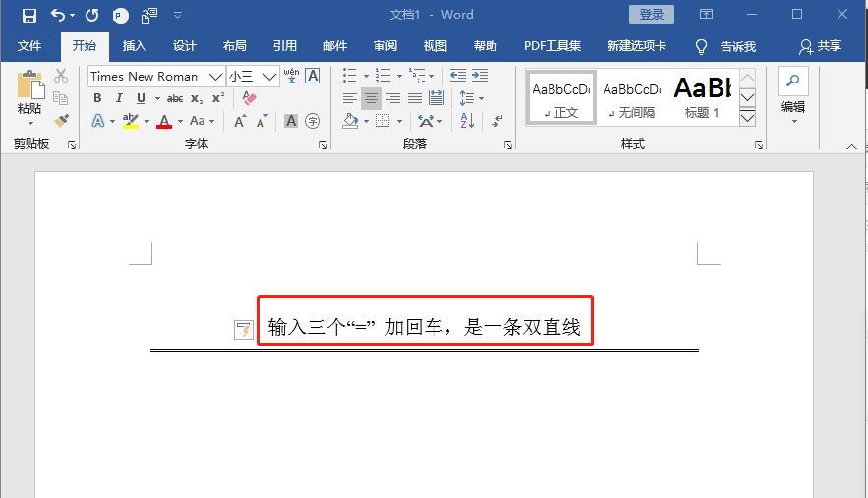
Task: Decrease font size with shrink font icon
Action: (x=261, y=121)
